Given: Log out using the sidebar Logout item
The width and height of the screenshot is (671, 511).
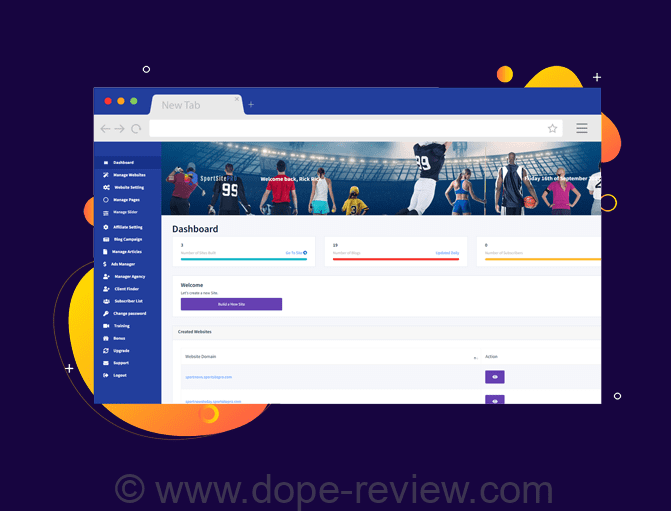Looking at the screenshot, I should pos(120,375).
